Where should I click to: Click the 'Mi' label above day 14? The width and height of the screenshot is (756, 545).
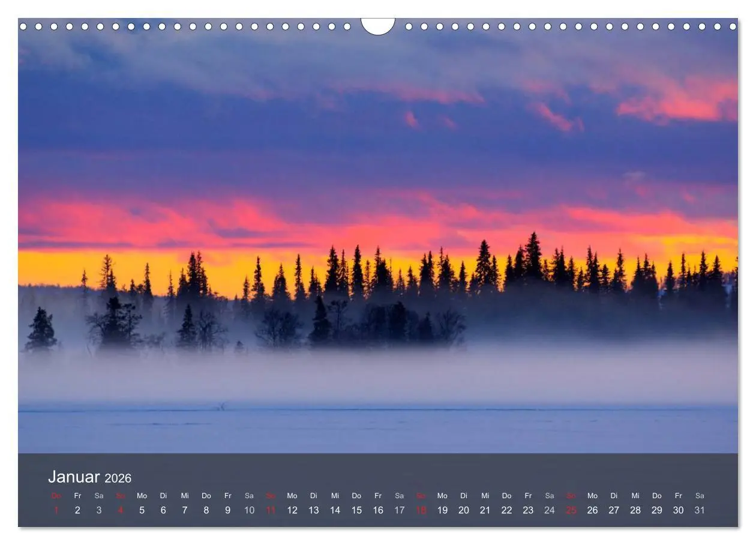(335, 496)
